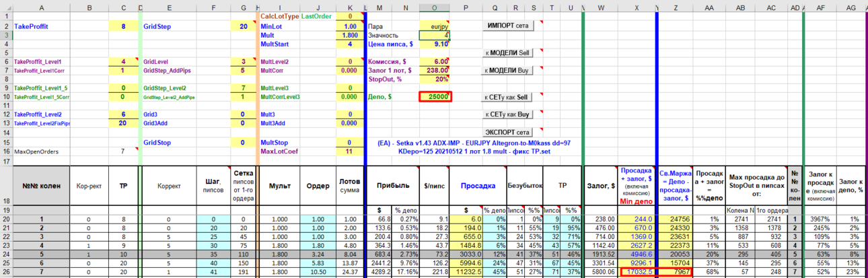Click the MultCorrLevel3 label
Screen dimensions: 868x278
(282, 97)
